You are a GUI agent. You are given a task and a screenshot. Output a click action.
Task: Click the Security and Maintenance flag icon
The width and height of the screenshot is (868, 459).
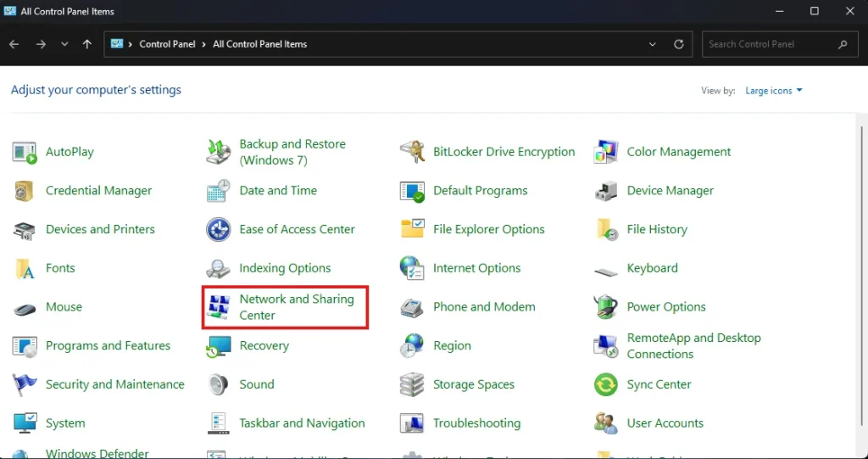click(25, 384)
